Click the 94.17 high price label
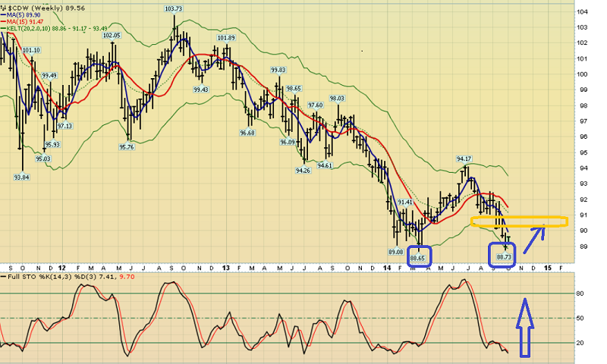Screen dimensions: 607x364 coord(464,158)
